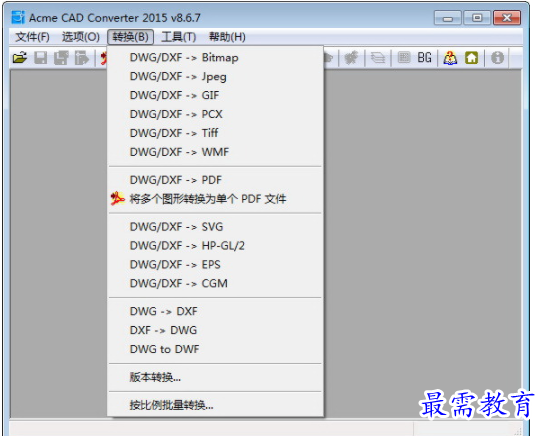
Task: Choose DWG -> DXF conversion
Action: click(215, 311)
